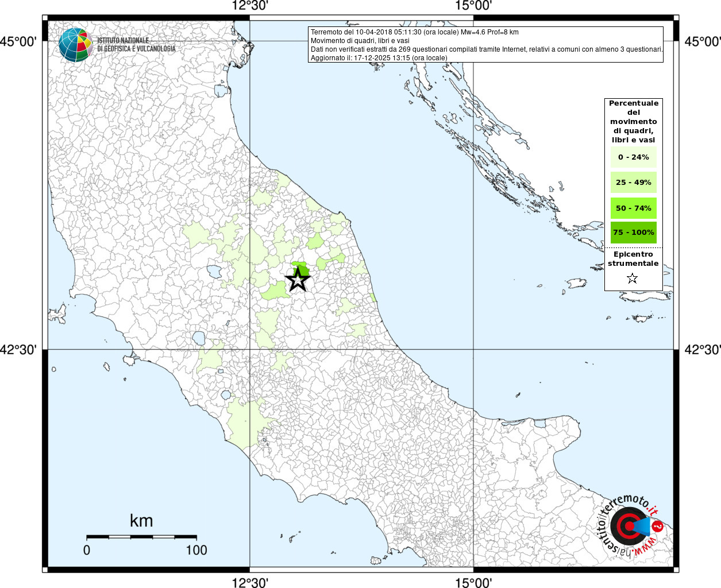Image resolution: width=721 pixels, height=588 pixels.
Task: Click the top 15°00' longitude label
Action: (473, 6)
